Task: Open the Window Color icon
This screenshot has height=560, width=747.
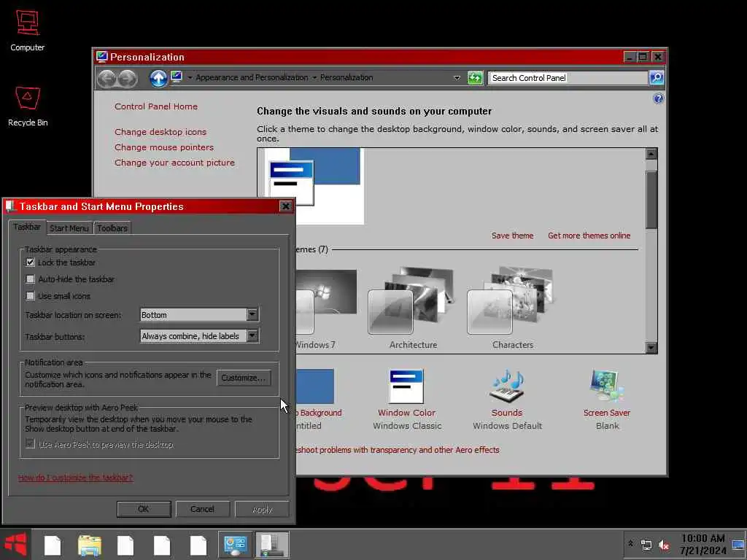Action: (x=407, y=399)
